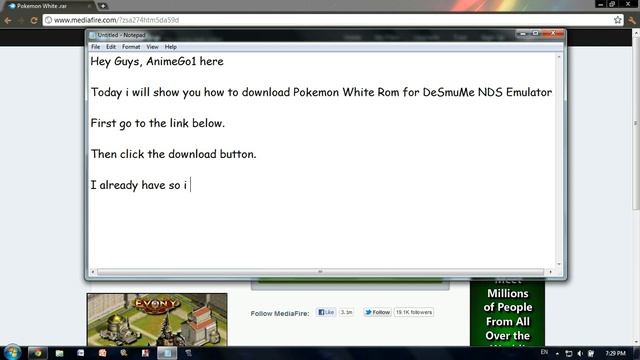Click the Untitled - Notepad title bar icon
This screenshot has width=640, height=360.
coord(93,35)
